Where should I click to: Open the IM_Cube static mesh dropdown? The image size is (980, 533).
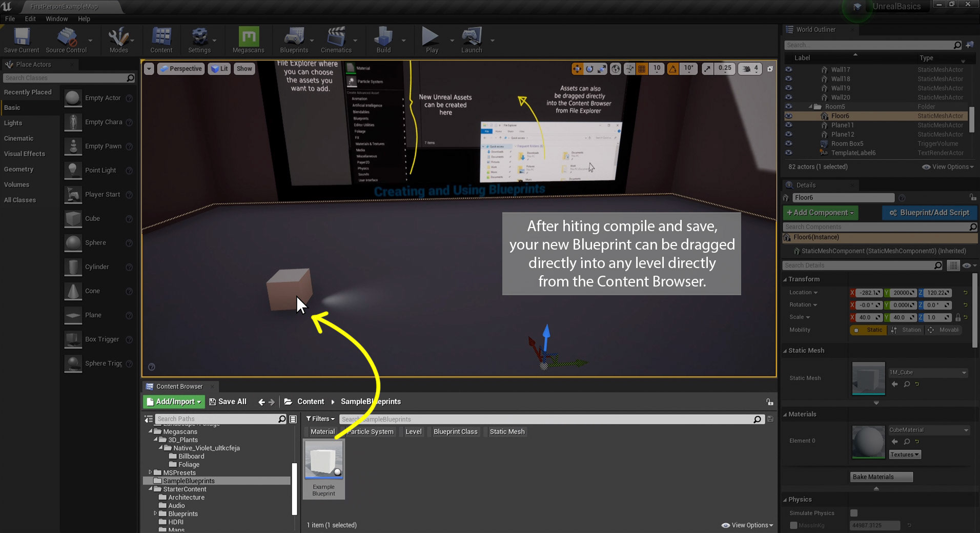928,373
